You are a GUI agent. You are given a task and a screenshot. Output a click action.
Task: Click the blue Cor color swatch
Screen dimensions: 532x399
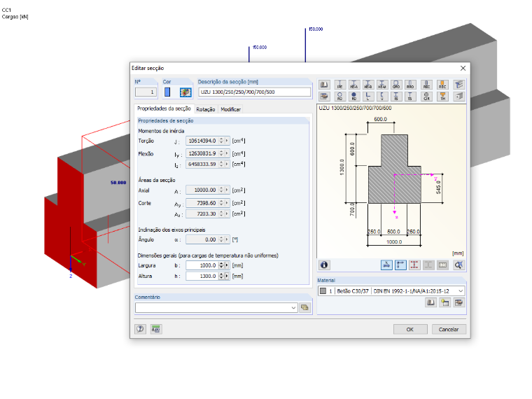(x=167, y=92)
